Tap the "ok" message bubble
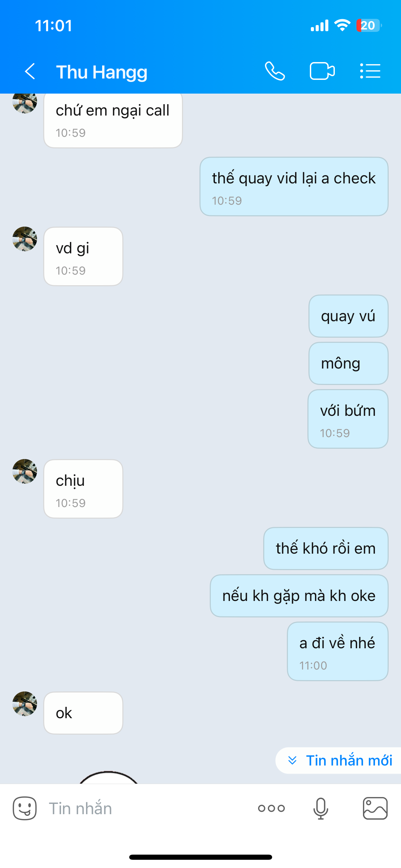Screen dimensions: 401x868 point(83,713)
